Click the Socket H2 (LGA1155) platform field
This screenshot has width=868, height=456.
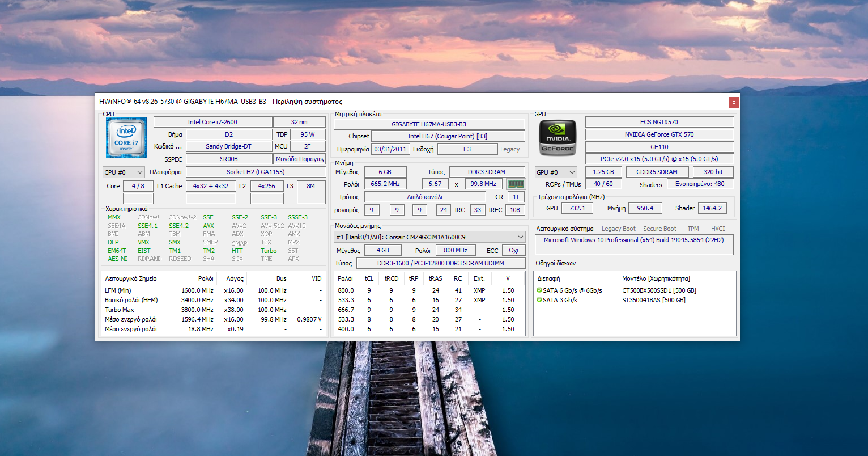click(x=256, y=172)
